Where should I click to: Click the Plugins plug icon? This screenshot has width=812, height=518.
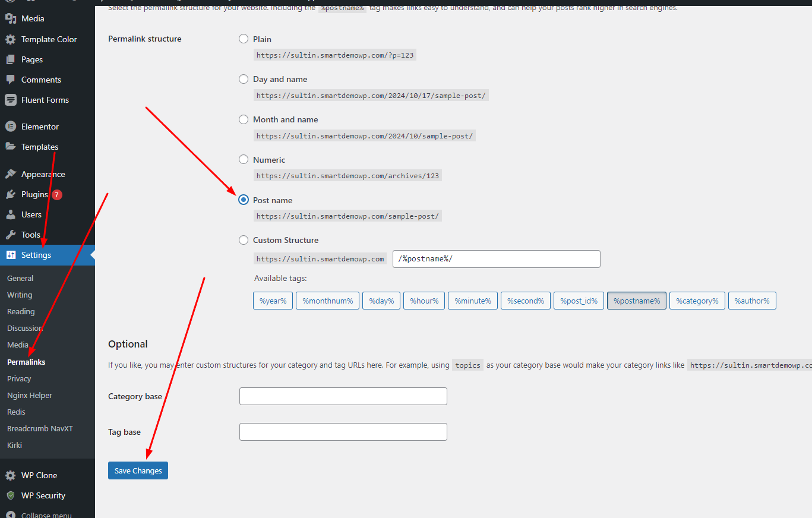[11, 194]
